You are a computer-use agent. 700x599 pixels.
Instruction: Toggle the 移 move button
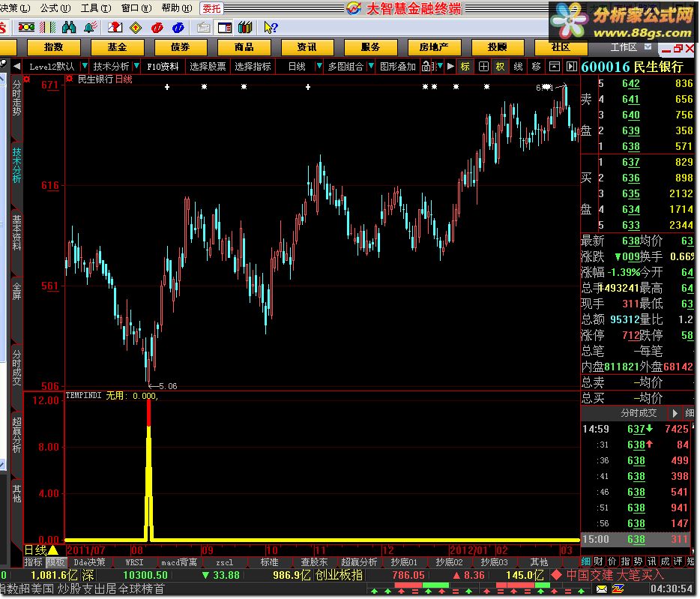tap(536, 67)
